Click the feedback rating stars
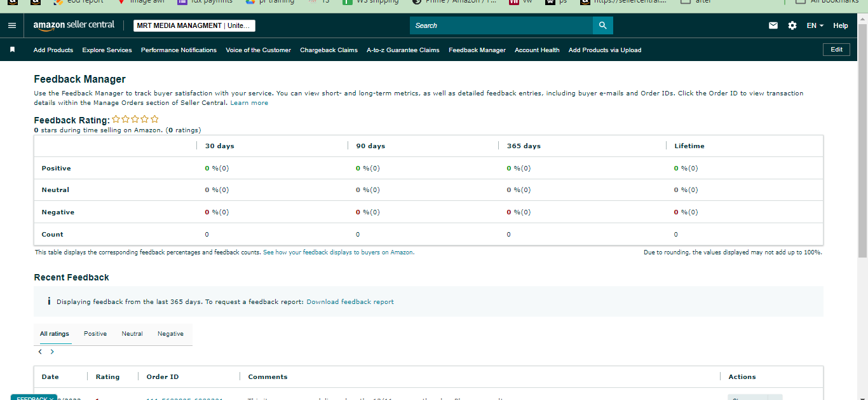 tap(135, 119)
